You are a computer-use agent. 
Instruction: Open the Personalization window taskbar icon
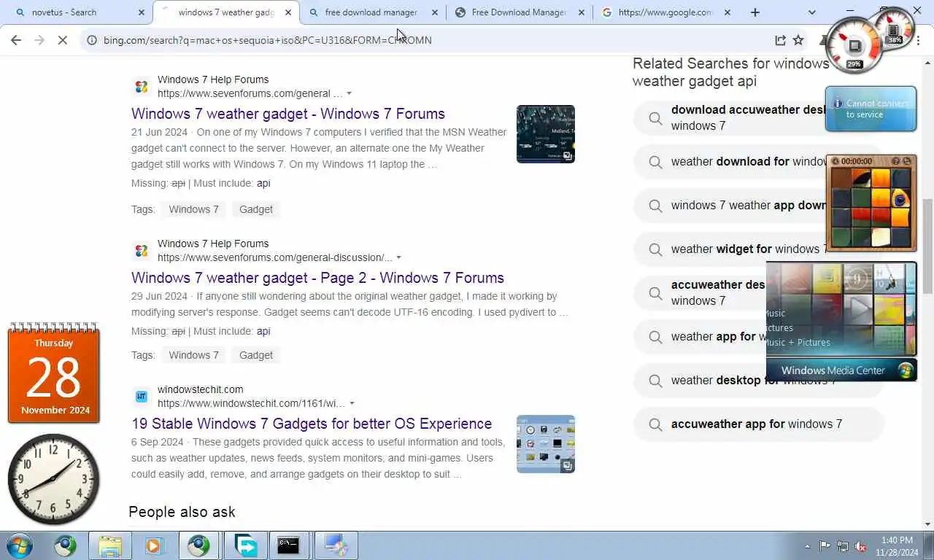point(336,545)
